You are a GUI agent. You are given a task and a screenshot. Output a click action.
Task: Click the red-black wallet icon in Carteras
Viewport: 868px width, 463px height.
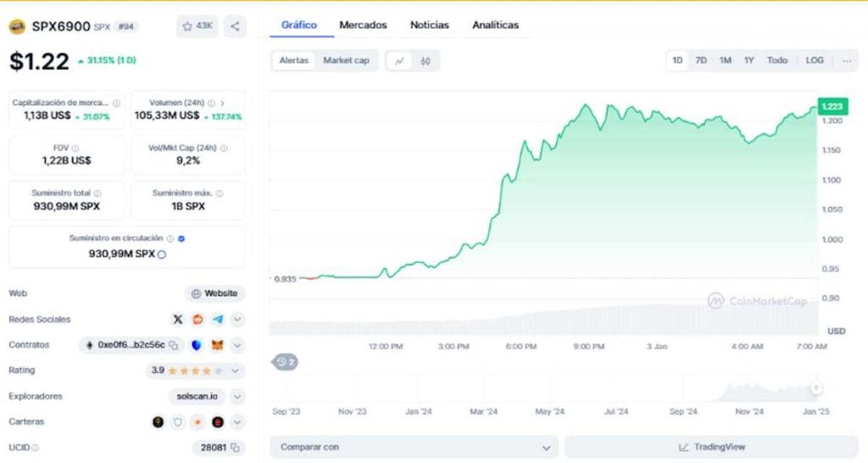click(218, 422)
